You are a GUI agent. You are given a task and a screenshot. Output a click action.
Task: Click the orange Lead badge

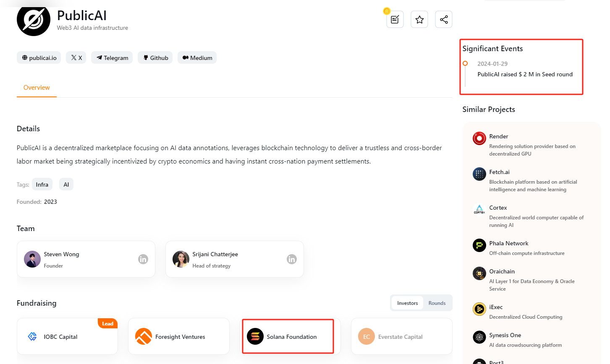[x=108, y=323]
